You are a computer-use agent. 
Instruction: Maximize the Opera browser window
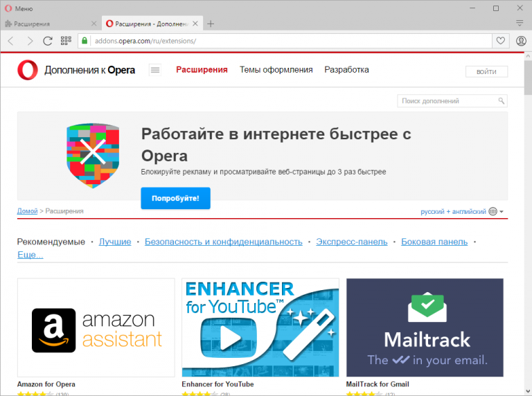pos(496,8)
